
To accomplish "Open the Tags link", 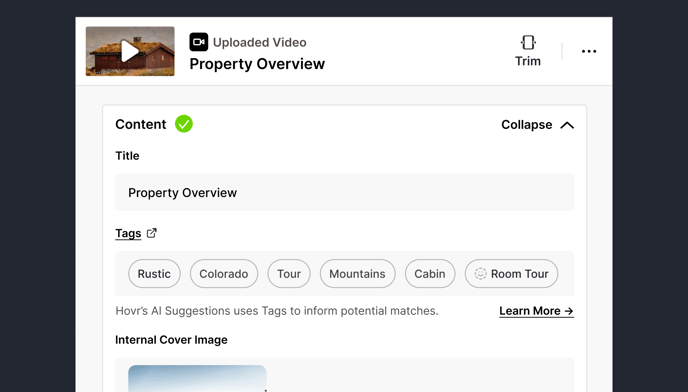I will point(128,233).
